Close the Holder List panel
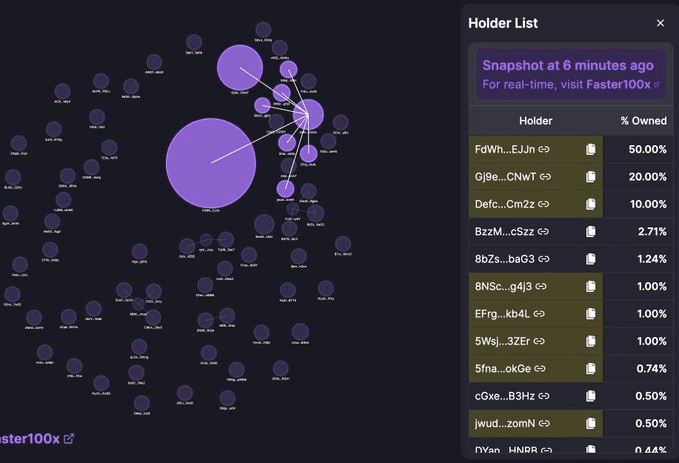Image resolution: width=679 pixels, height=463 pixels. point(660,23)
